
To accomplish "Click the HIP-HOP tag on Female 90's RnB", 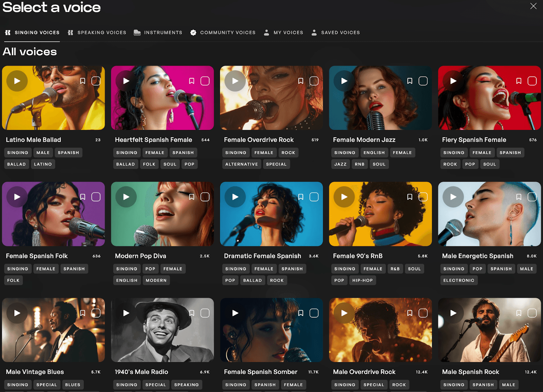I will [362, 280].
